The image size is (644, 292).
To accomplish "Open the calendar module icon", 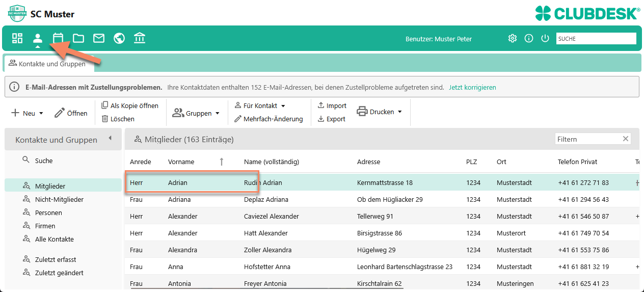I will pyautogui.click(x=58, y=38).
